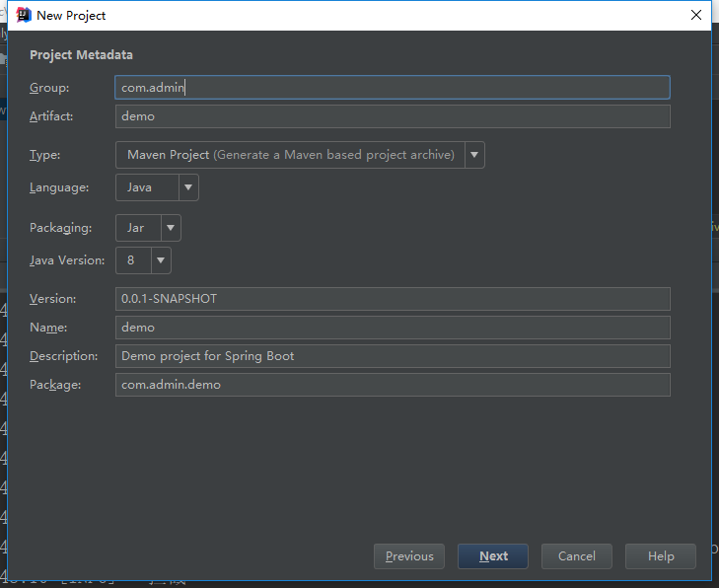Image resolution: width=719 pixels, height=588 pixels.
Task: Click the Name input field
Action: [x=393, y=328]
